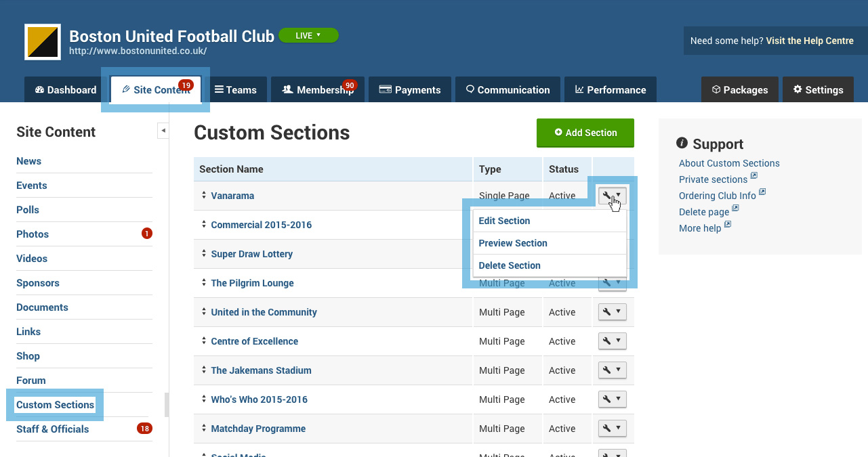Toggle the LIVE status dropdown
Screen dimensions: 868x457
308,35
